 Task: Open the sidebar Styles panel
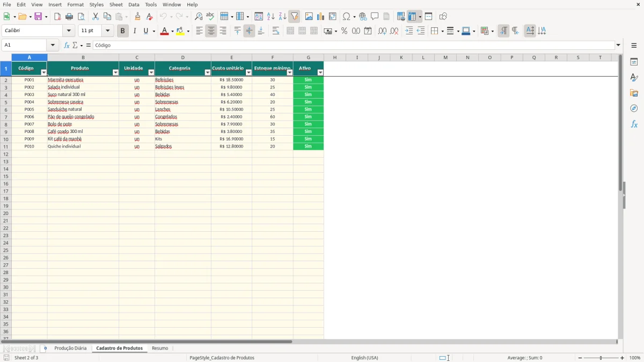tap(634, 78)
